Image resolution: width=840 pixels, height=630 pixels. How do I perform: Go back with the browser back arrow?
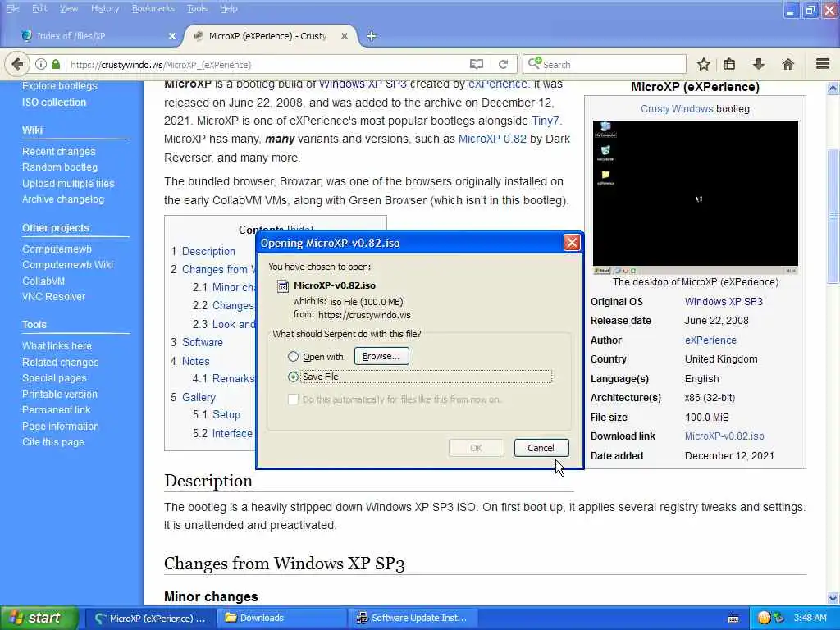point(17,64)
